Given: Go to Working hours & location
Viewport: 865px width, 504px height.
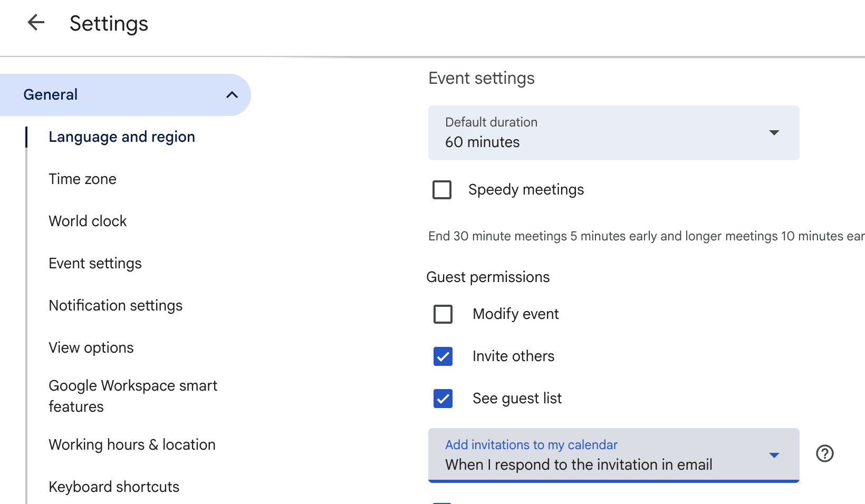Looking at the screenshot, I should pos(132,445).
